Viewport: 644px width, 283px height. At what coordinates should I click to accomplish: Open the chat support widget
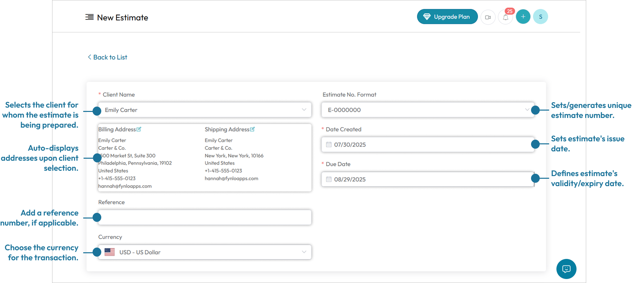click(x=566, y=269)
